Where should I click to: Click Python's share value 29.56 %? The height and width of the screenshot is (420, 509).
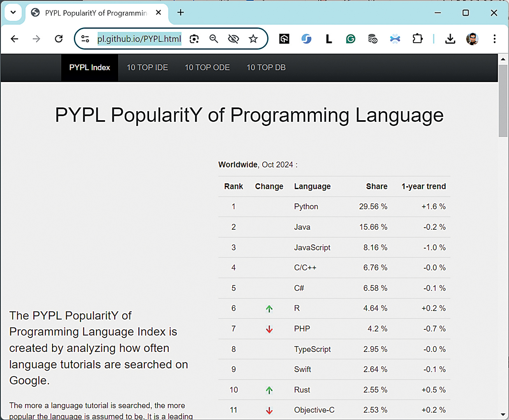373,206
